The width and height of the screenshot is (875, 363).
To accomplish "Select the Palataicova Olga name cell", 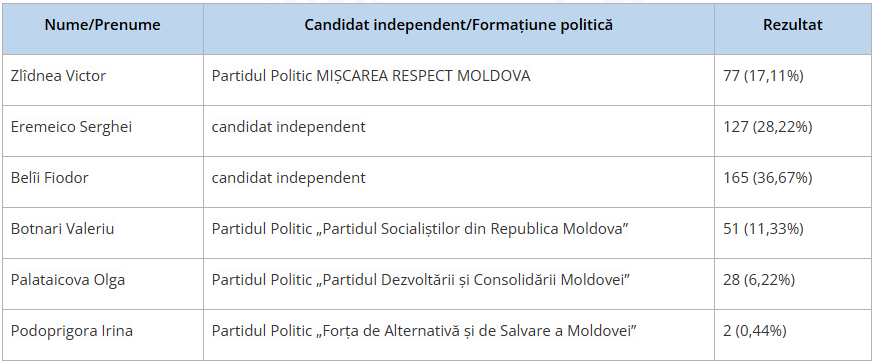I will (103, 284).
